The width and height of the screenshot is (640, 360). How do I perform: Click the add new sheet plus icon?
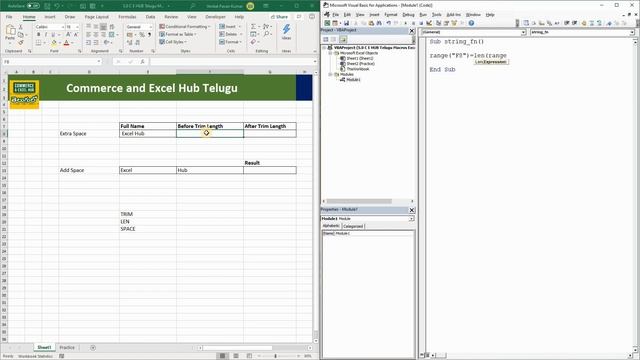[x=93, y=348]
